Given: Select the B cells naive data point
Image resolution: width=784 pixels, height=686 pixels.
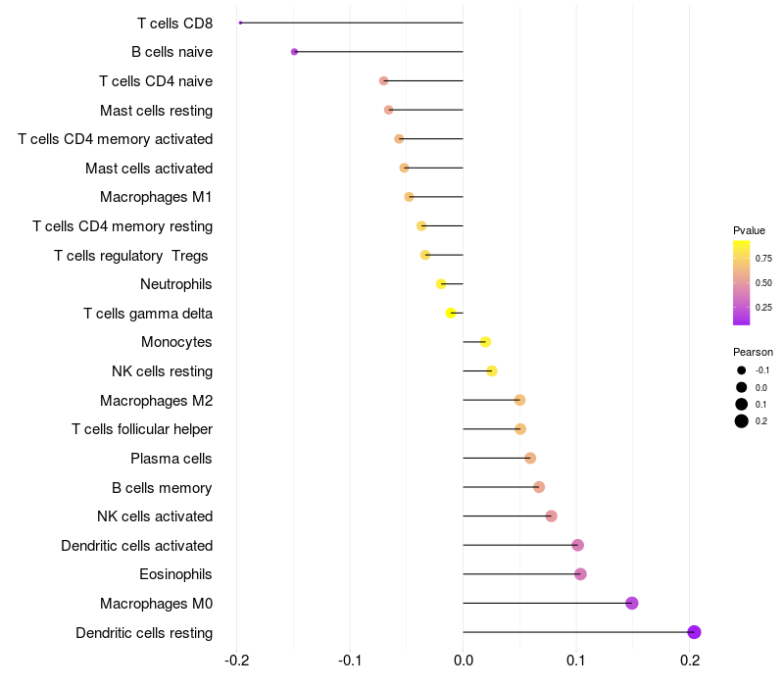Looking at the screenshot, I should click(294, 51).
